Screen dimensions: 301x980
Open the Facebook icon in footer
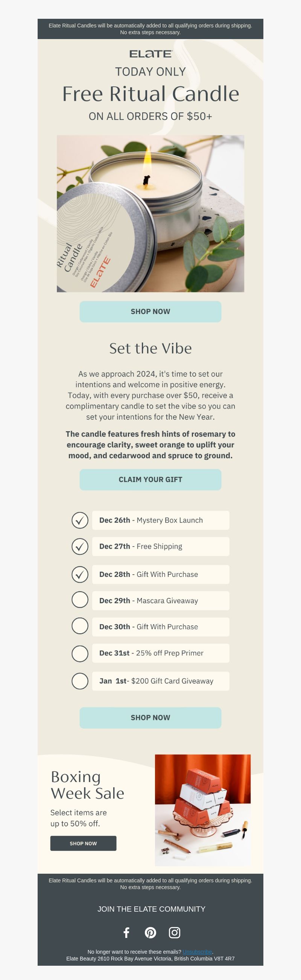tap(126, 932)
